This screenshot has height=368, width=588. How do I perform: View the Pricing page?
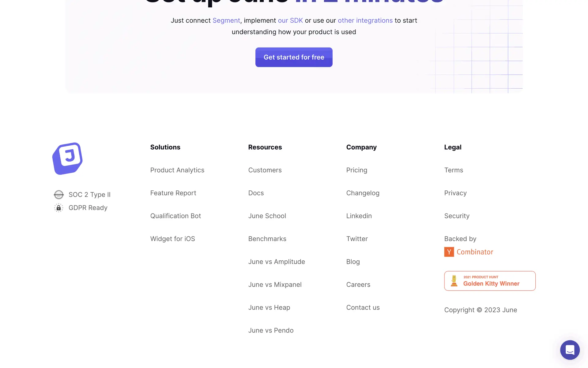click(356, 170)
